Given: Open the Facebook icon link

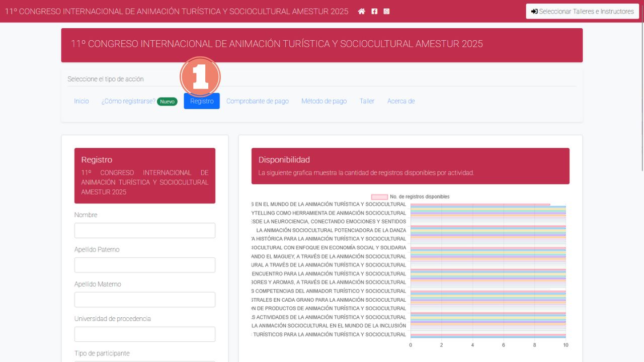Looking at the screenshot, I should [x=374, y=11].
